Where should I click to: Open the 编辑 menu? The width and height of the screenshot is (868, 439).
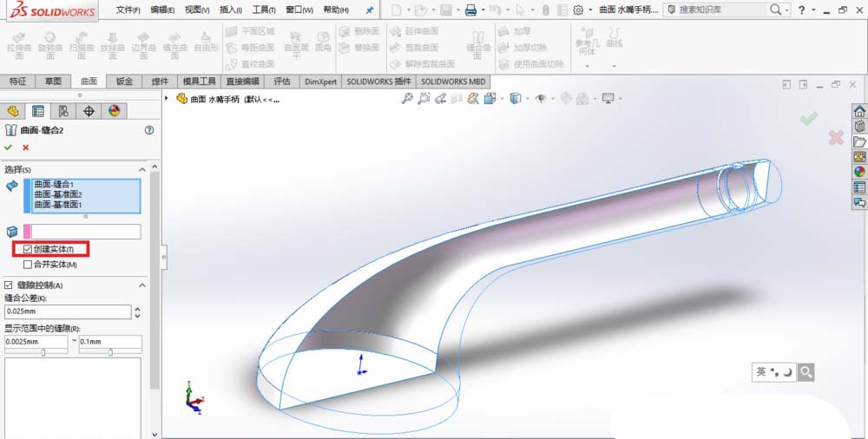pos(162,10)
